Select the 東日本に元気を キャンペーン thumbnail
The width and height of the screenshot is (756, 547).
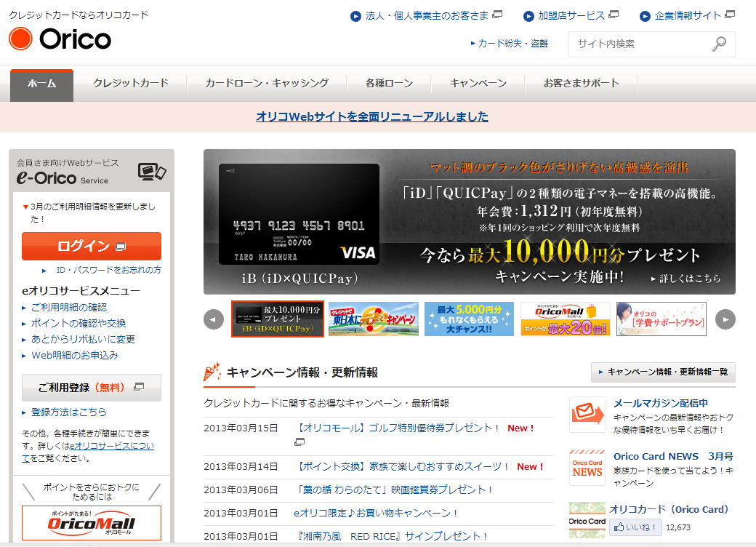(374, 319)
